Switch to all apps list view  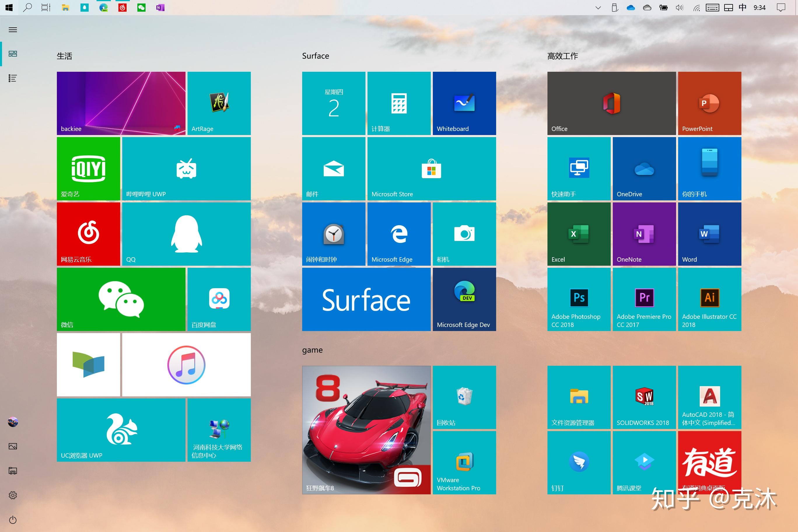pos(13,78)
